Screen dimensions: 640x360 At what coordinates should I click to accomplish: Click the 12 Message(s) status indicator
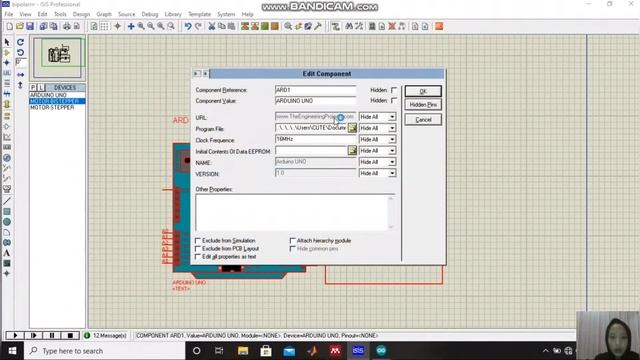[x=106, y=336]
